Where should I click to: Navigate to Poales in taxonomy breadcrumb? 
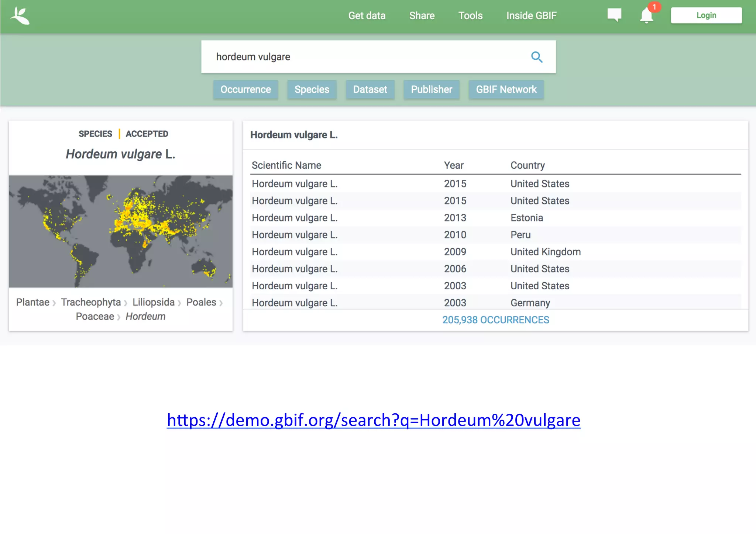click(x=201, y=302)
